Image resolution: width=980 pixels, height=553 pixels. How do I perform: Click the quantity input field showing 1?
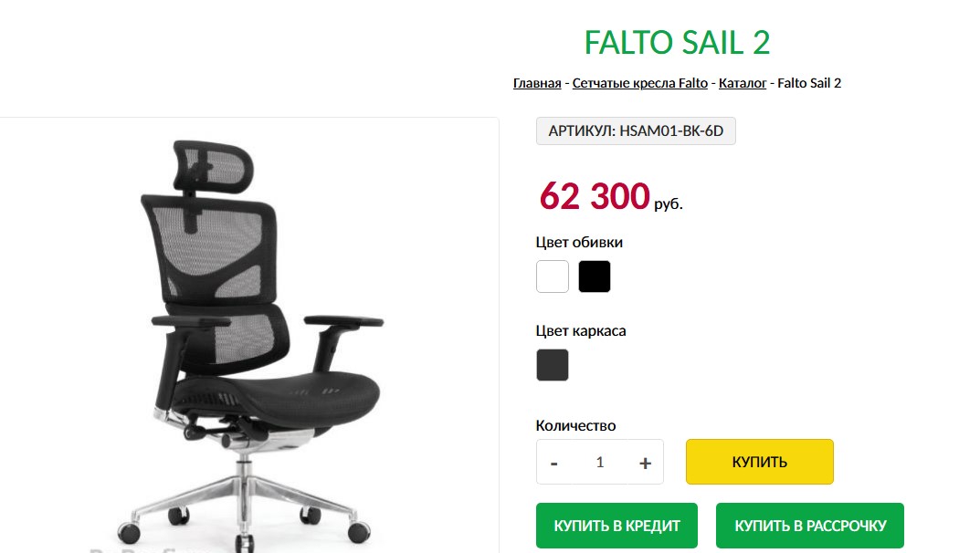(599, 463)
